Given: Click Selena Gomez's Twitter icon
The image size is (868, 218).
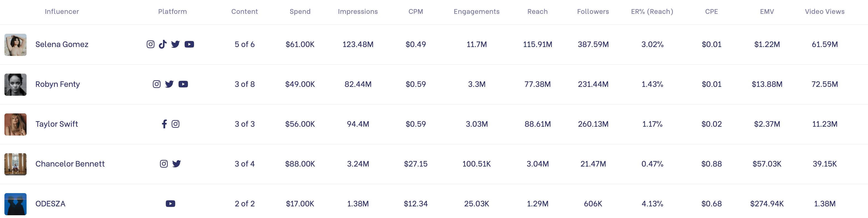Looking at the screenshot, I should point(175,44).
